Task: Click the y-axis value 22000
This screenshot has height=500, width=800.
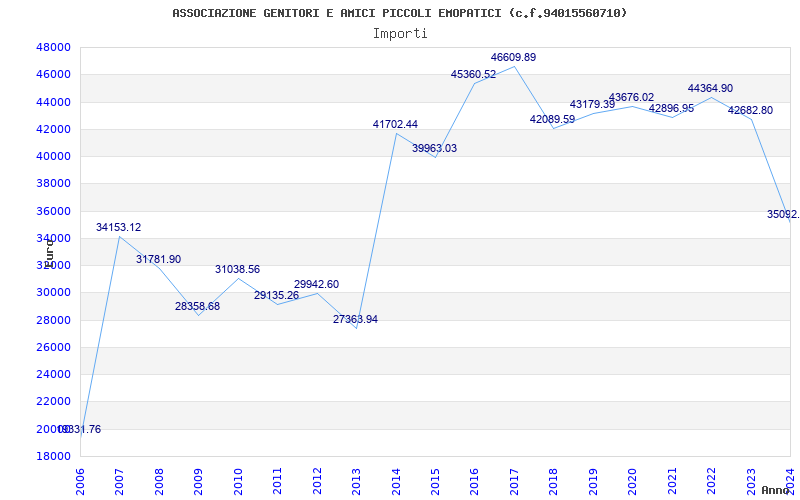Action: 53,402
